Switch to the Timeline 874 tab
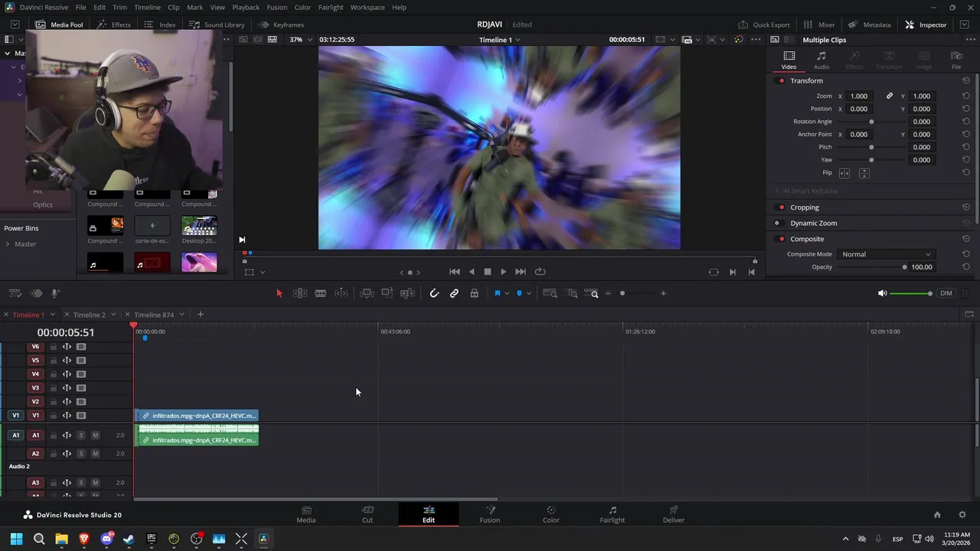The image size is (980, 551). [154, 315]
